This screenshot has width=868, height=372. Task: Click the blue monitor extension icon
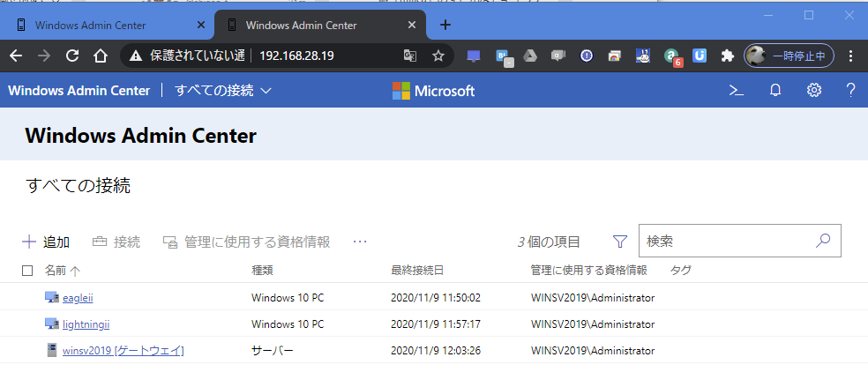pos(474,56)
